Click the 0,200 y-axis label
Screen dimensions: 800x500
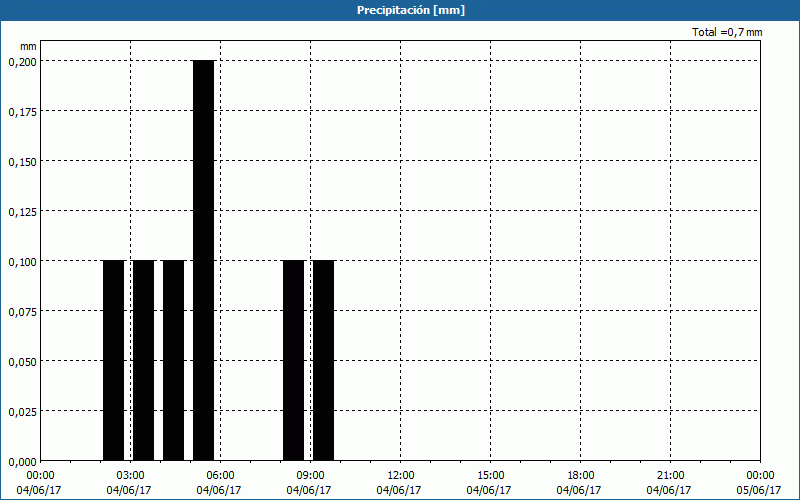(22, 62)
